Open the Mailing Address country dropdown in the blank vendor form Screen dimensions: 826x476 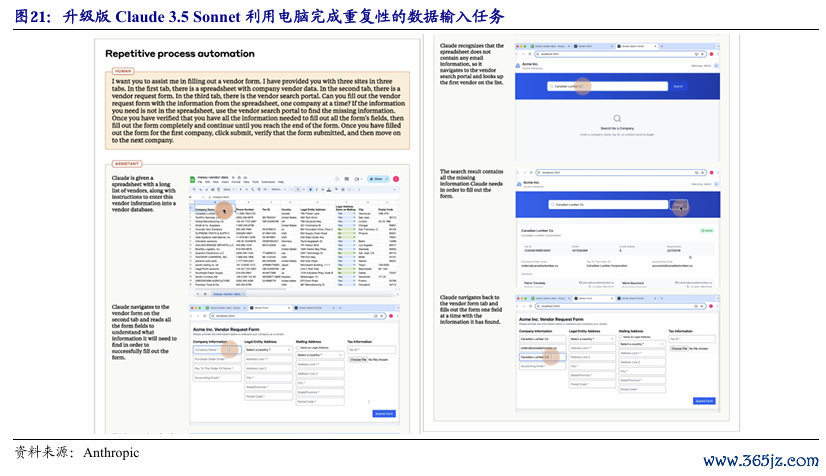(x=320, y=355)
